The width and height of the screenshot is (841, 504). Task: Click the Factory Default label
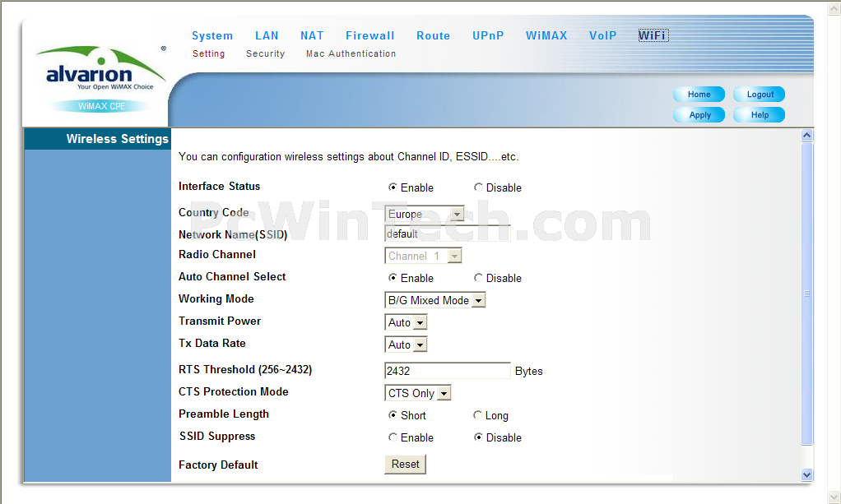coord(218,465)
